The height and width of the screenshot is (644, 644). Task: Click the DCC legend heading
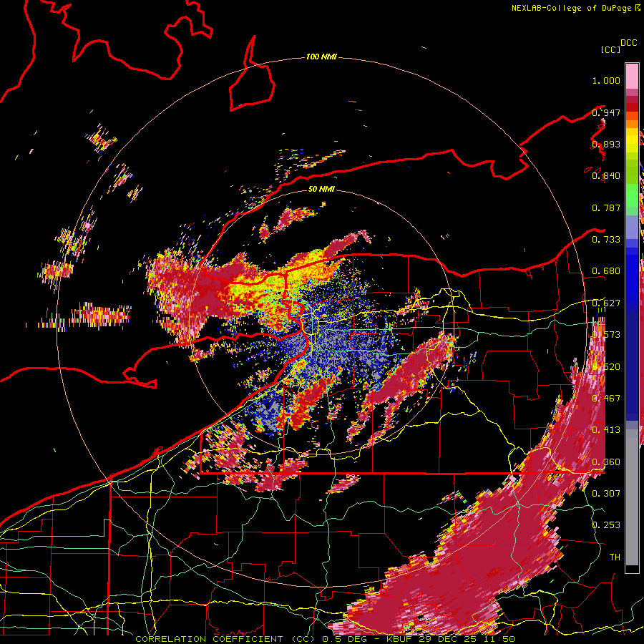[x=628, y=43]
